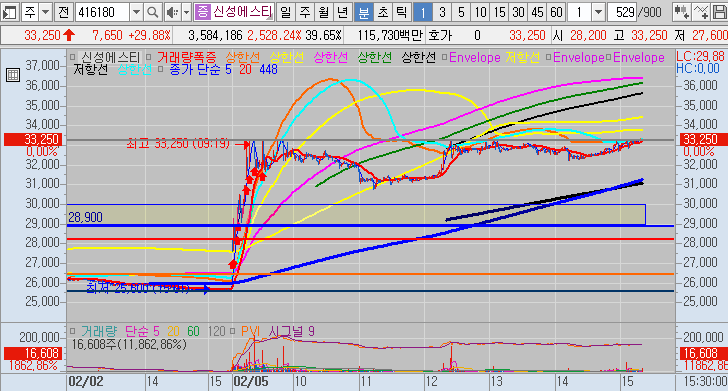Screen dimensions: 728x391
Task: Expand the 주 market type dropdown
Action: [x=46, y=12]
